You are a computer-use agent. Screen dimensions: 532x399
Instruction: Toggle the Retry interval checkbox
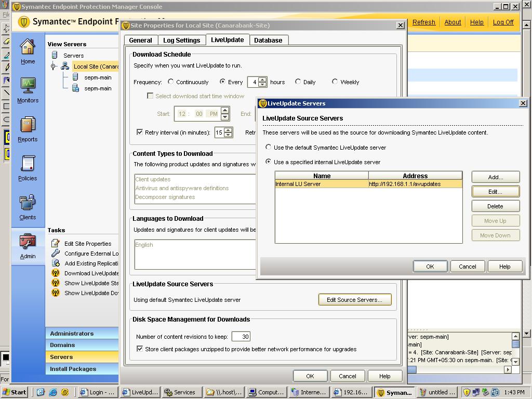click(x=140, y=132)
